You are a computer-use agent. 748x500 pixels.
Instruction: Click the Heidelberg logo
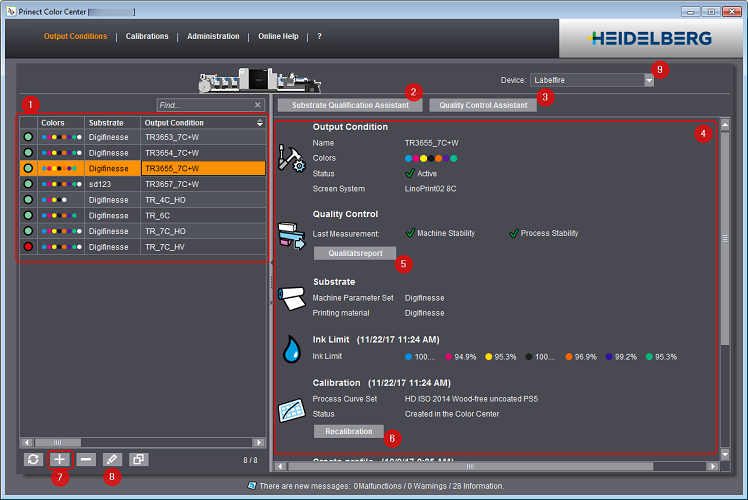point(651,38)
